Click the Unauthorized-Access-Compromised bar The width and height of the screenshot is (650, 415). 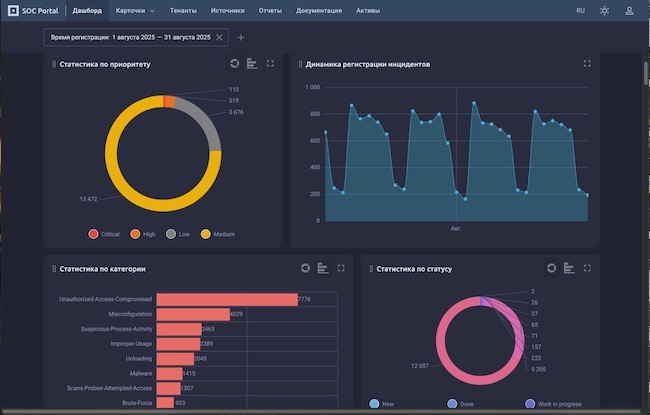tap(227, 299)
